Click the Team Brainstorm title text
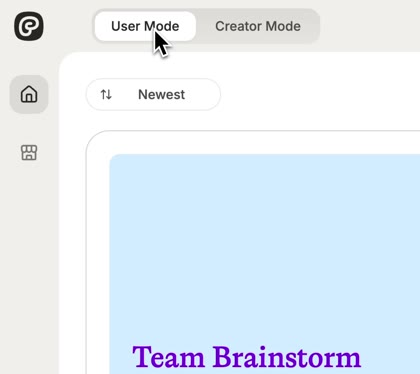 tap(247, 357)
